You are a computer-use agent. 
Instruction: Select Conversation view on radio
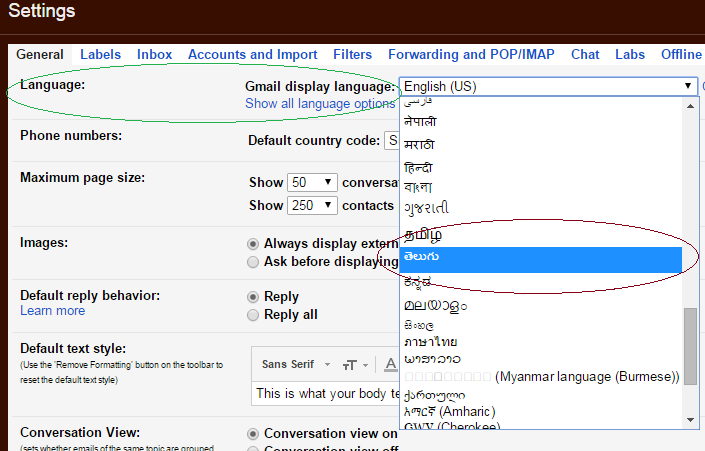[x=253, y=434]
